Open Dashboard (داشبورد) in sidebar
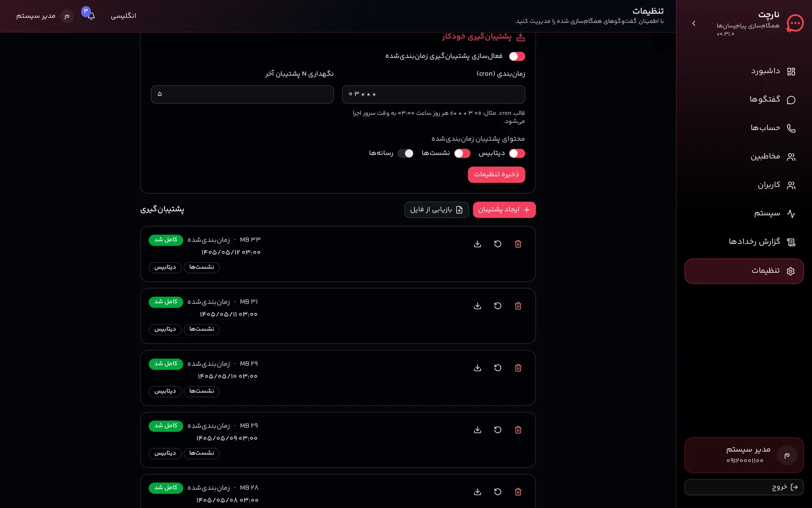The height and width of the screenshot is (508, 812). [744, 72]
